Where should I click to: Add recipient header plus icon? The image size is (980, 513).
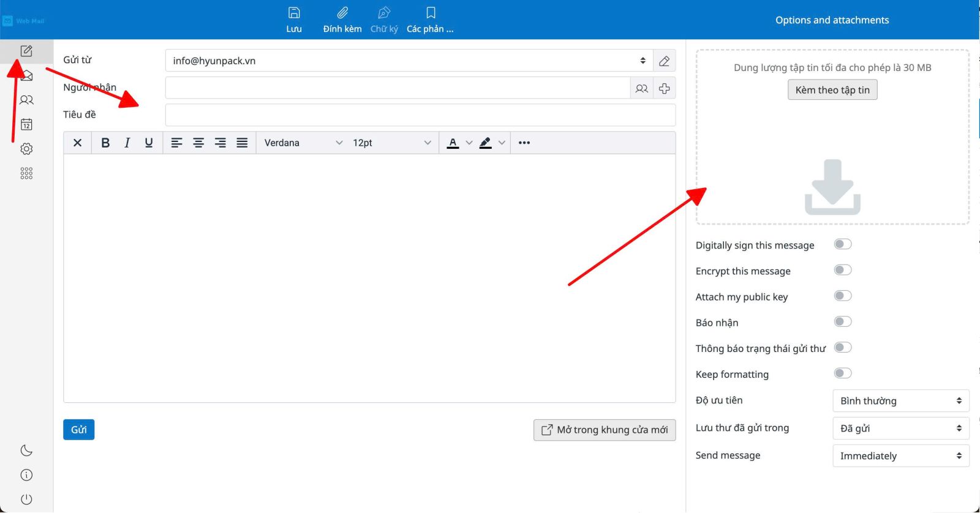[x=665, y=89]
